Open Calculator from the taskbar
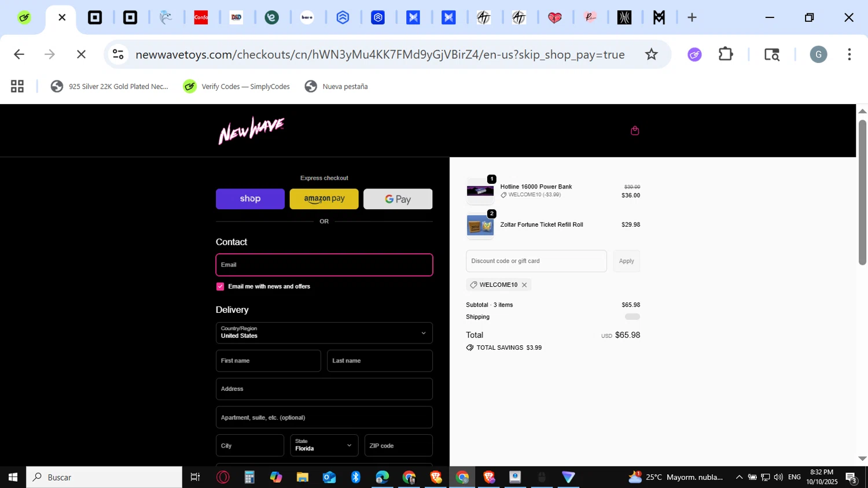868x488 pixels. pos(249,477)
